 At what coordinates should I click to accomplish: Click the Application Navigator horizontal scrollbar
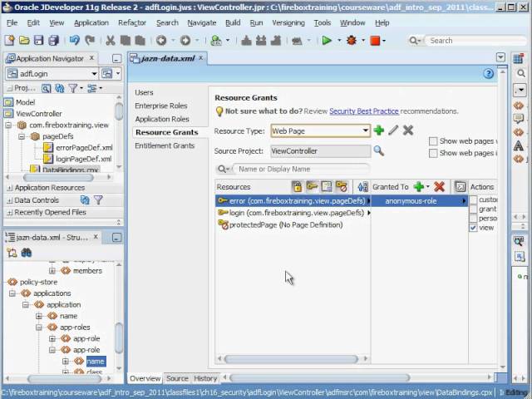pyautogui.click(x=58, y=177)
